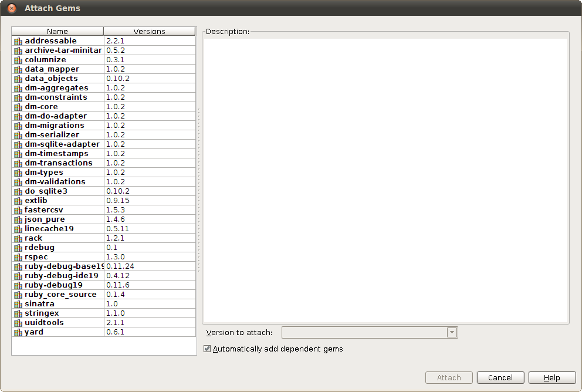
Task: Select the stringex gem name
Action: (x=42, y=313)
